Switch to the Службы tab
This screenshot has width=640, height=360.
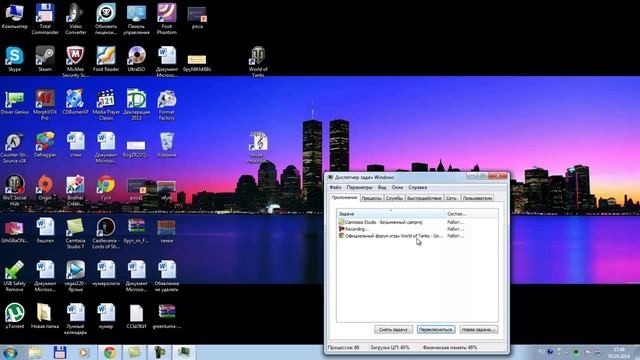(394, 198)
